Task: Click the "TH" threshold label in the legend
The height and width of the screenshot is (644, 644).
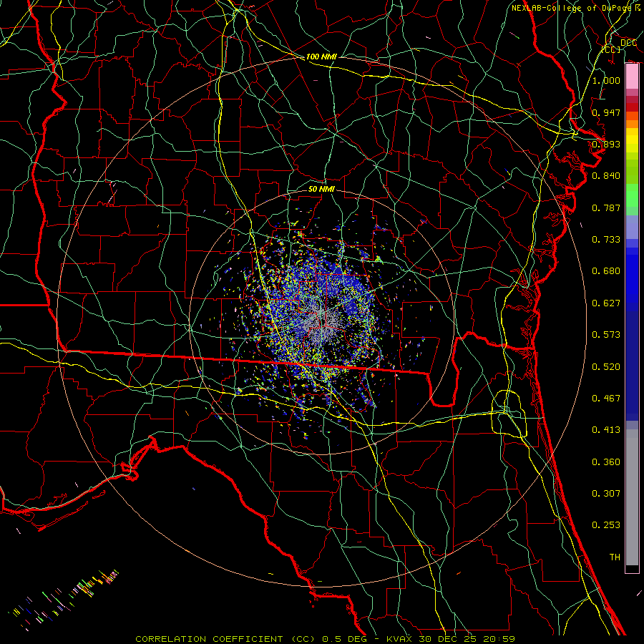Action: tap(615, 557)
